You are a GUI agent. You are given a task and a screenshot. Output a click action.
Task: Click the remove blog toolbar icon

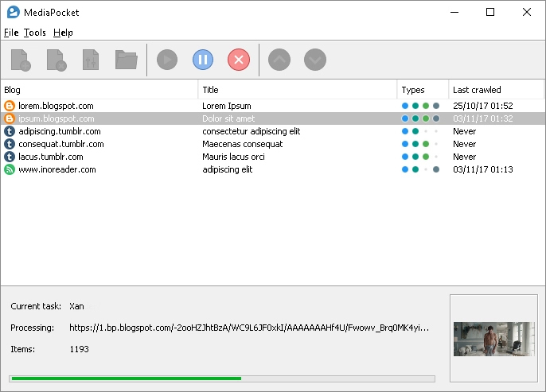[x=57, y=60]
